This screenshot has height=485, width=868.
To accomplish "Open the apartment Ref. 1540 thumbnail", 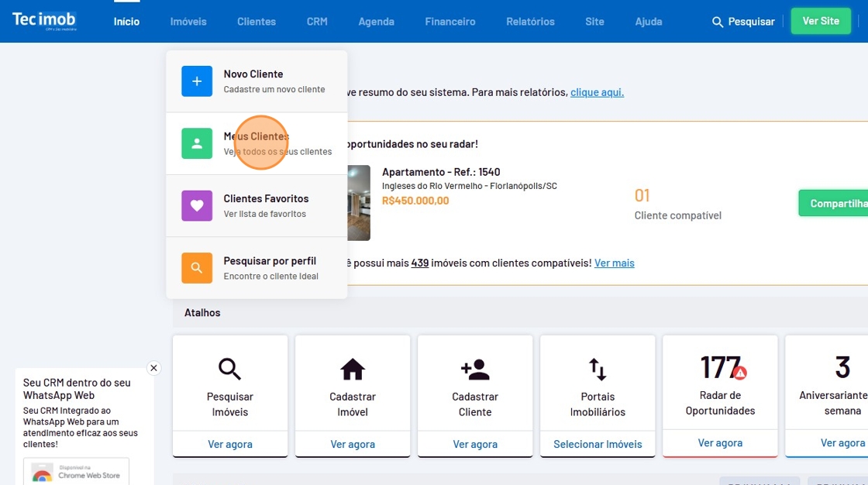I will [359, 203].
